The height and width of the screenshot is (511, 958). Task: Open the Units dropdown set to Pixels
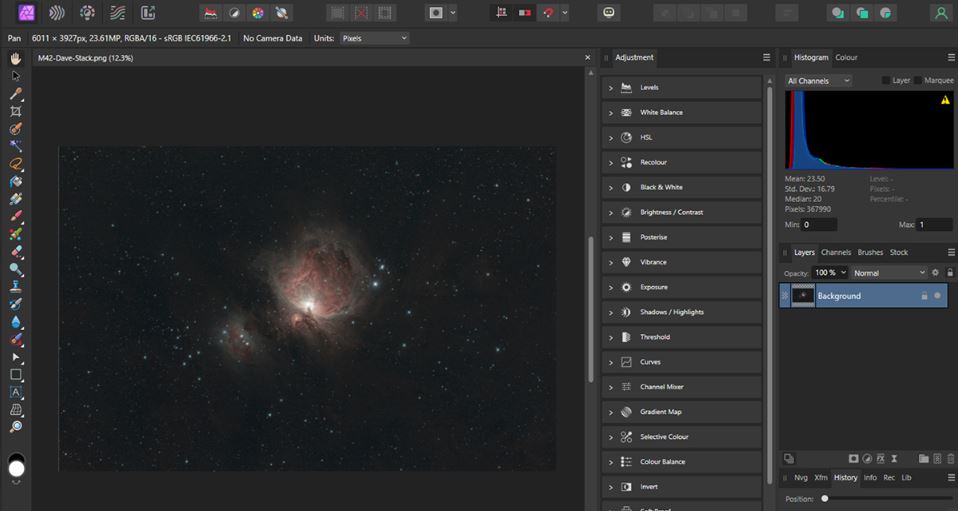click(374, 39)
